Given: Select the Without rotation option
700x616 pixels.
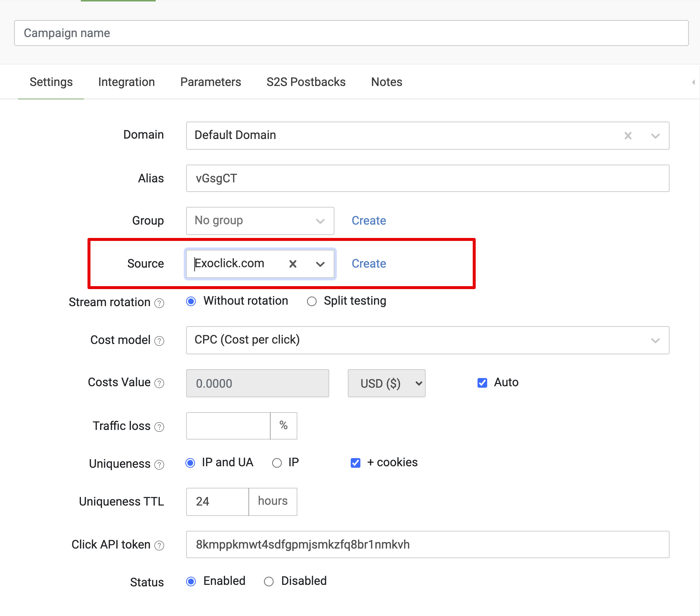Looking at the screenshot, I should (x=191, y=301).
